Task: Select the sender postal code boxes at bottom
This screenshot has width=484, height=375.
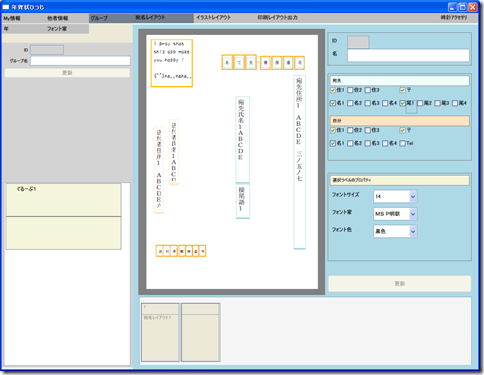Action: (181, 251)
